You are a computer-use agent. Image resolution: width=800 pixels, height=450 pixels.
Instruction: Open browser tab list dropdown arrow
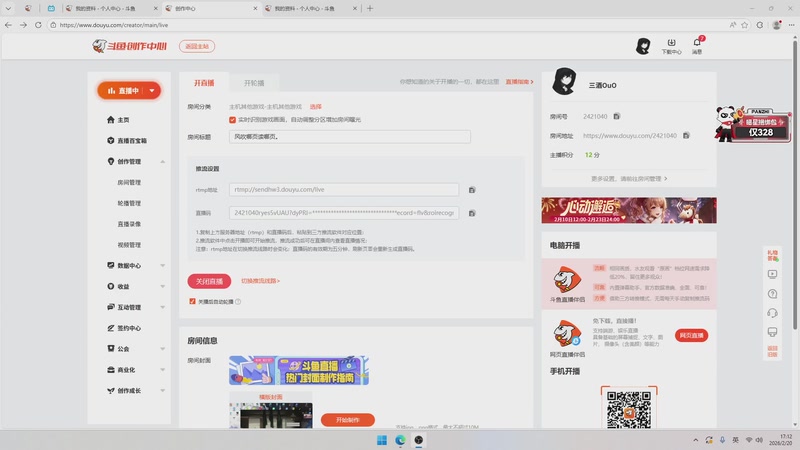pyautogui.click(x=8, y=8)
